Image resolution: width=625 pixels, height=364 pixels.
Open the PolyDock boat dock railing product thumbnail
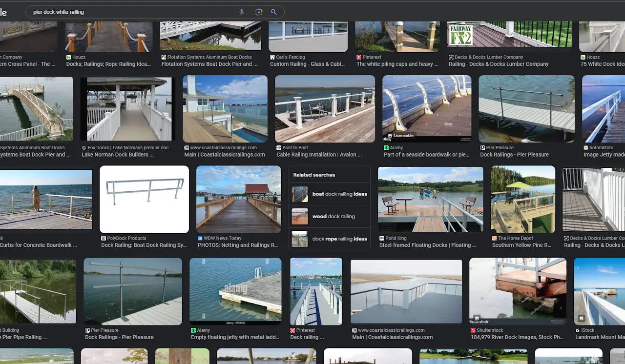pos(144,199)
